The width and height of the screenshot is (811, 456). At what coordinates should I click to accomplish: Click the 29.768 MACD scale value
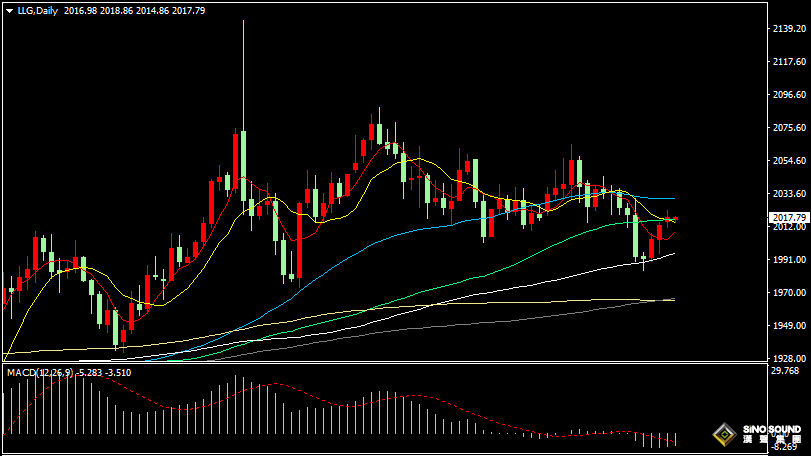click(x=787, y=372)
